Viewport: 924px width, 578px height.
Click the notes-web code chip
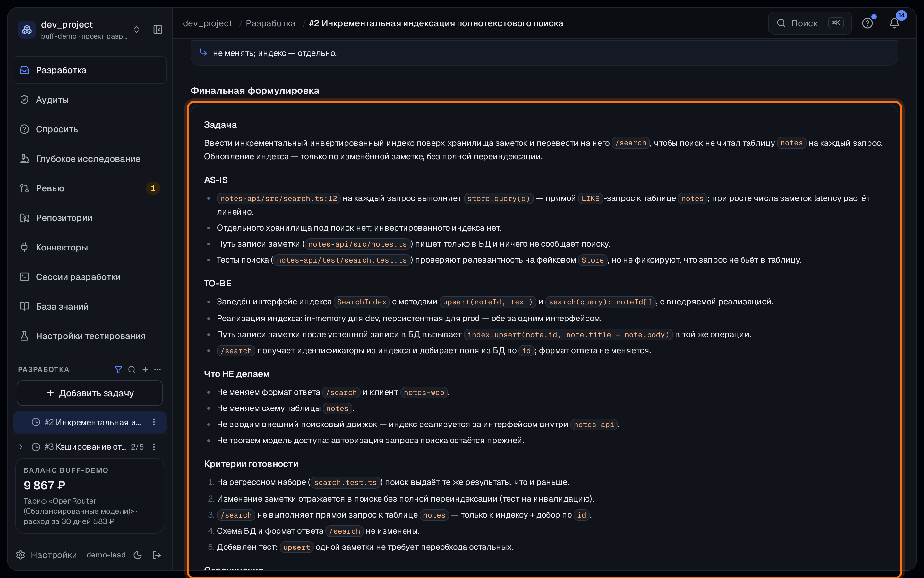coord(424,393)
